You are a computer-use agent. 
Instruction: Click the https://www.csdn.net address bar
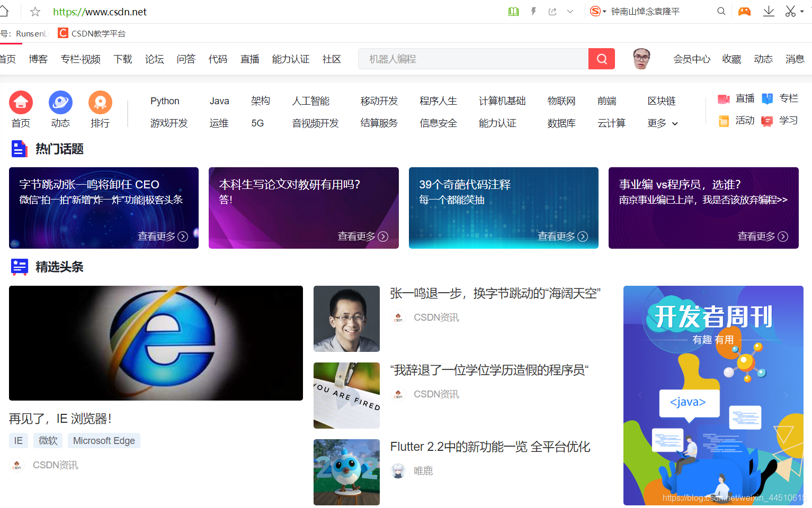pos(100,12)
